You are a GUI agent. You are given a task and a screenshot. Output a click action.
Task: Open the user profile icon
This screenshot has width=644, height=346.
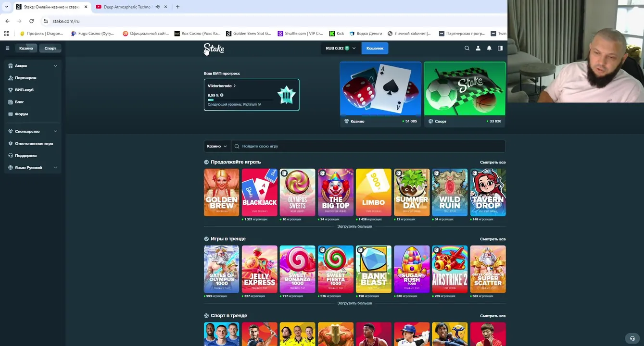click(x=478, y=48)
